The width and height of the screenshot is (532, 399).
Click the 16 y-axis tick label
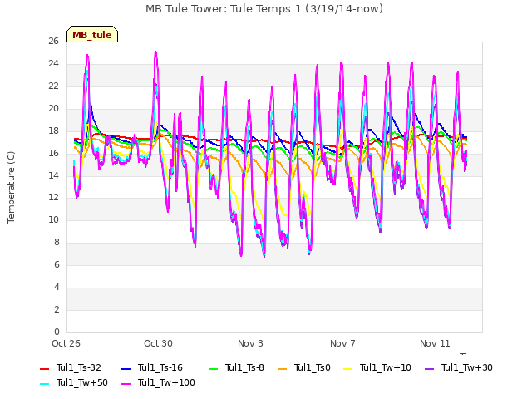53,153
